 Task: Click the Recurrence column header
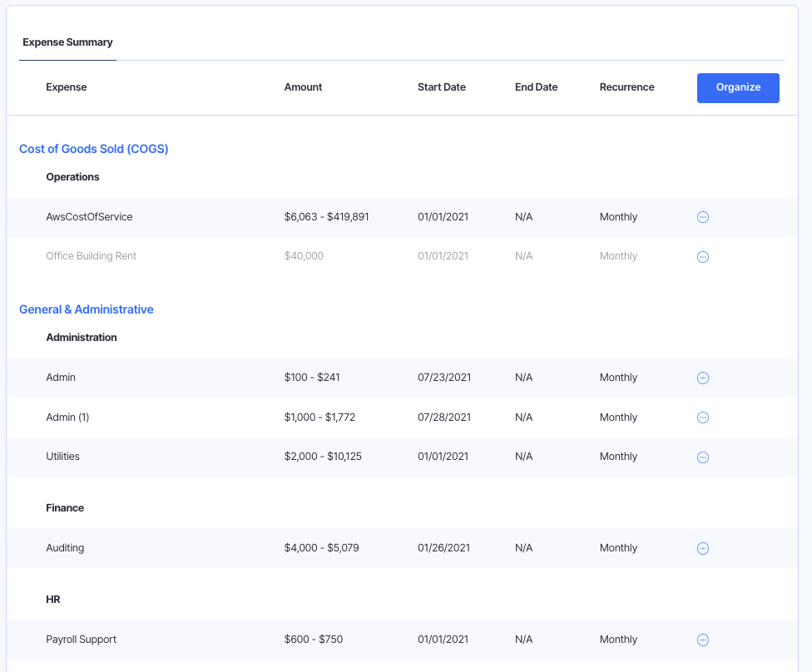626,87
